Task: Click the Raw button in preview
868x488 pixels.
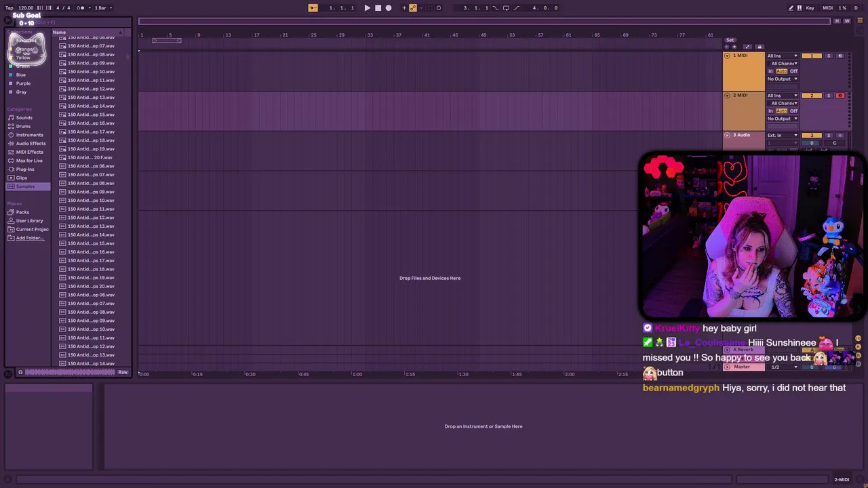Action: pos(123,372)
